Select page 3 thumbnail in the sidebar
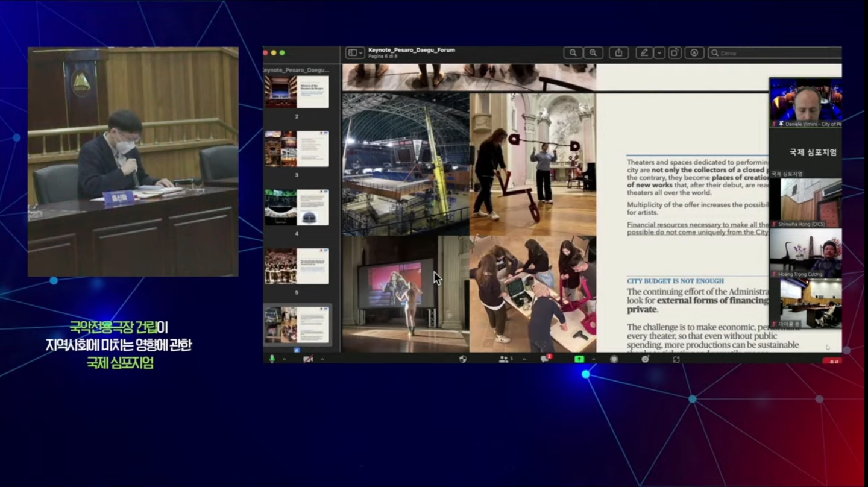Screen dimensions: 868x487 pyautogui.click(x=297, y=149)
